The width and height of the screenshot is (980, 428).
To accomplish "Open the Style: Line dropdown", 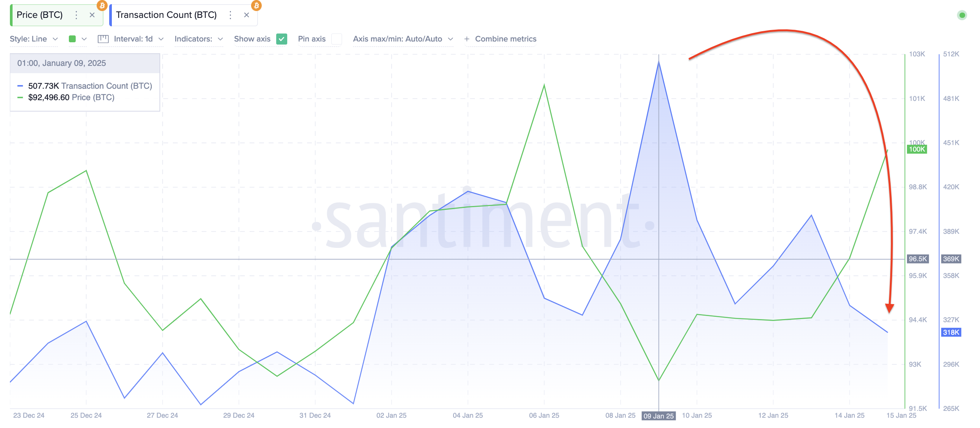I will 34,39.
